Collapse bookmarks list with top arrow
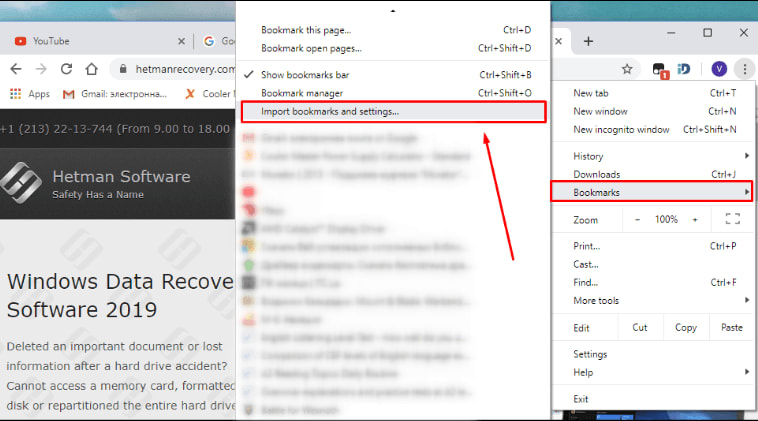This screenshot has width=758, height=421. (x=393, y=11)
